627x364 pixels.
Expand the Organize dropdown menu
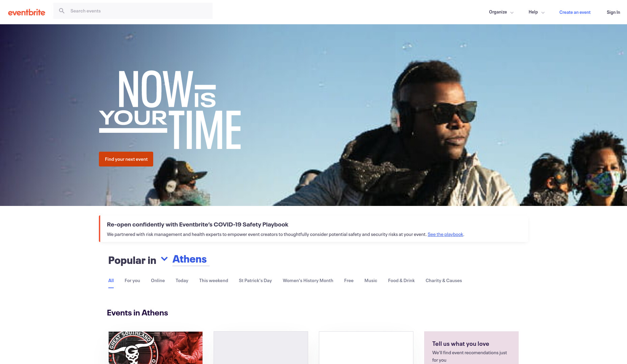501,12
